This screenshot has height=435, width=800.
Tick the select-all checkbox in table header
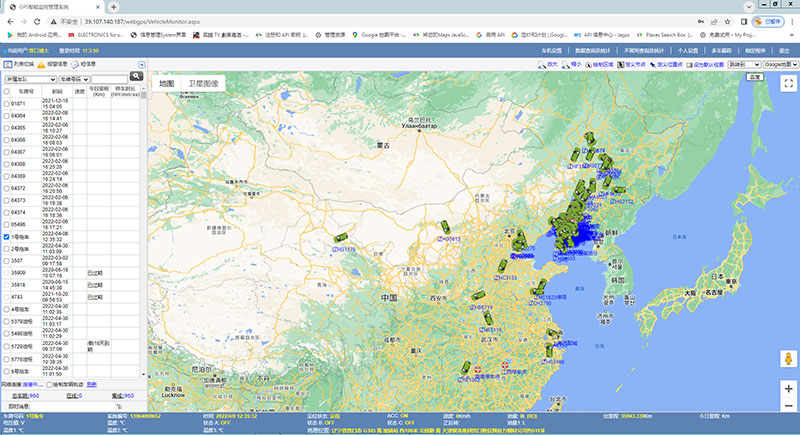tap(7, 91)
